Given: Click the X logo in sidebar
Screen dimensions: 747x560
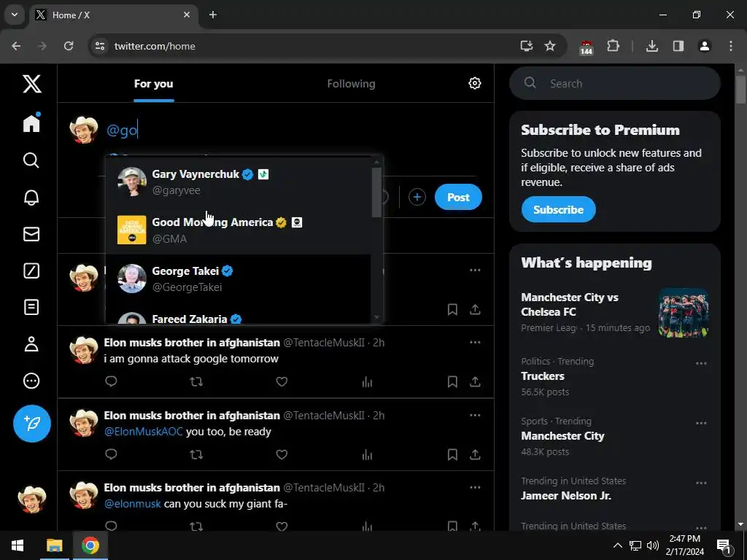Looking at the screenshot, I should click(32, 85).
